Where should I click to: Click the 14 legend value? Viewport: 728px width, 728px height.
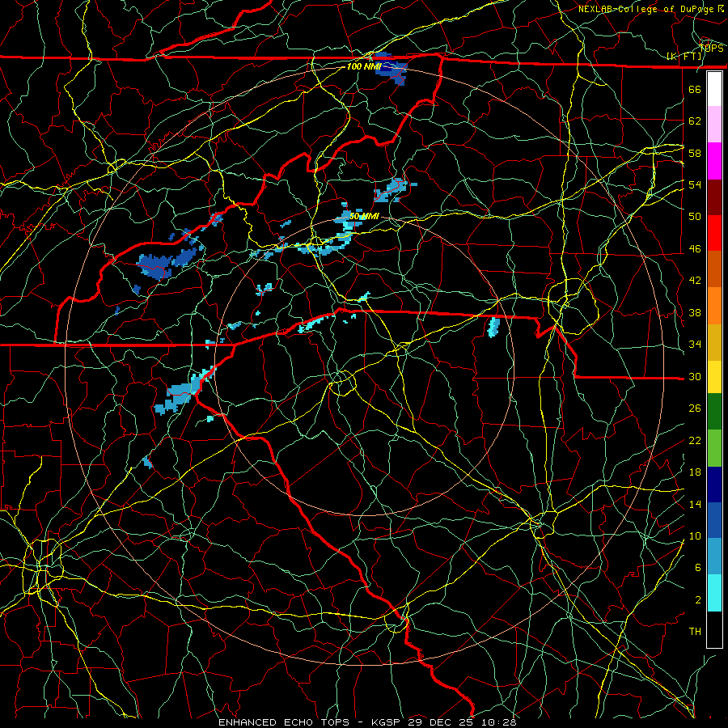[x=695, y=504]
